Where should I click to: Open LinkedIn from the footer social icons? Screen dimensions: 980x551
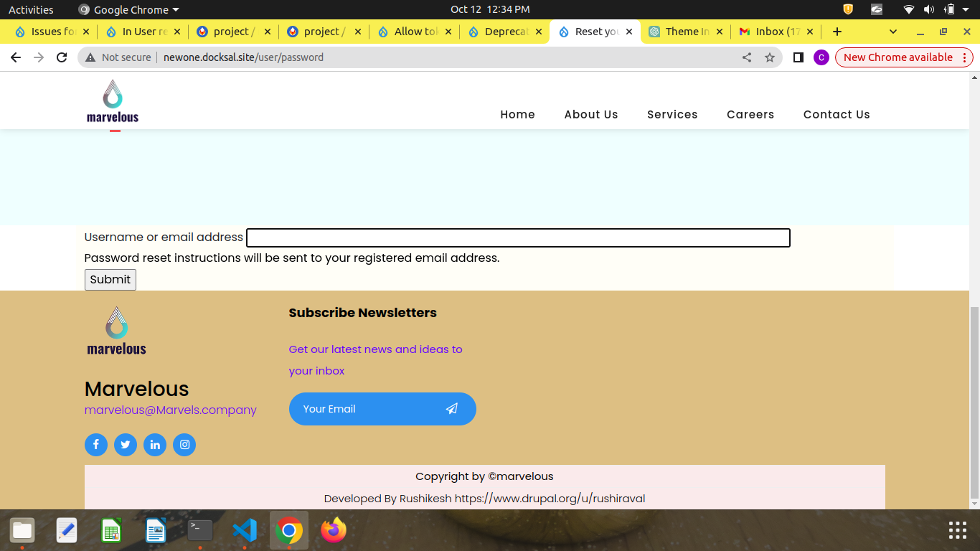pyautogui.click(x=154, y=445)
